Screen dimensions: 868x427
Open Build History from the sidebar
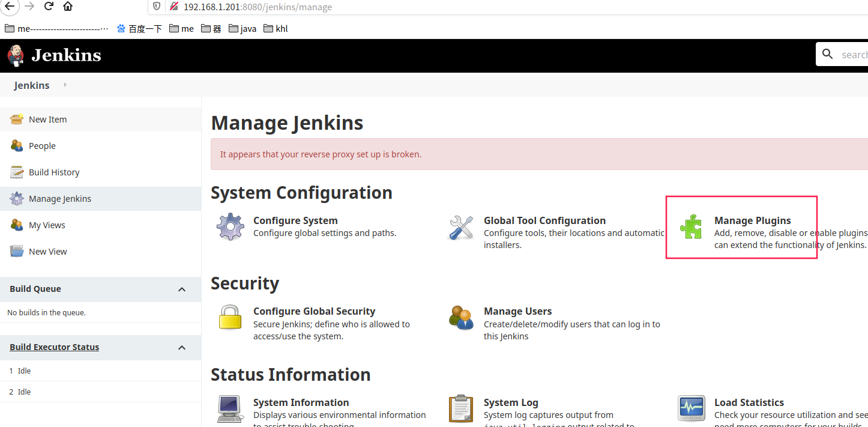(54, 172)
